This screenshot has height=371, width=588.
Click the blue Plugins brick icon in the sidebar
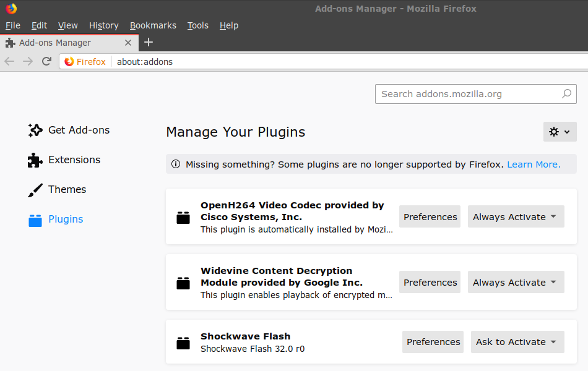click(35, 220)
